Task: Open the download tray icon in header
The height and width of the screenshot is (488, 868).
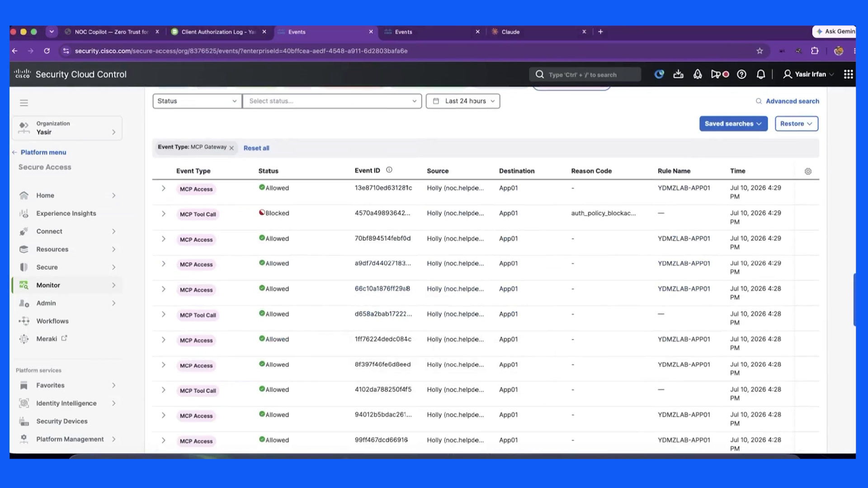Action: pyautogui.click(x=678, y=75)
